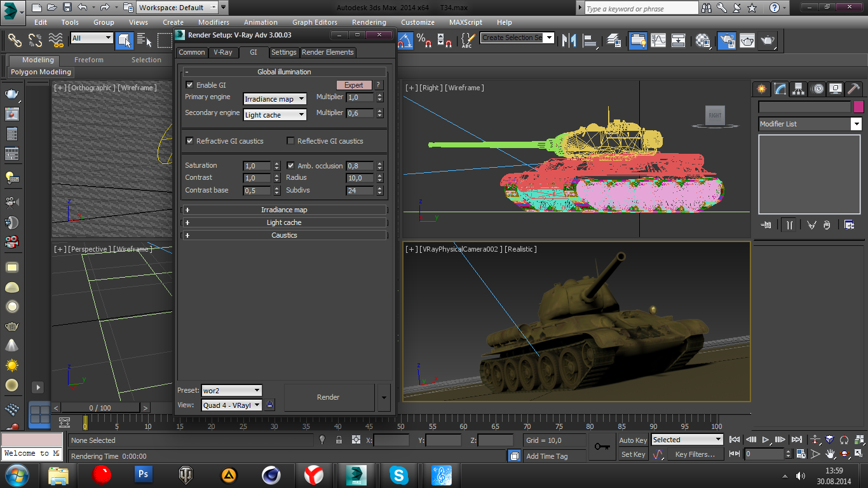Viewport: 868px width, 488px height.
Task: Open Workspace Default dropdown
Action: pyautogui.click(x=177, y=8)
